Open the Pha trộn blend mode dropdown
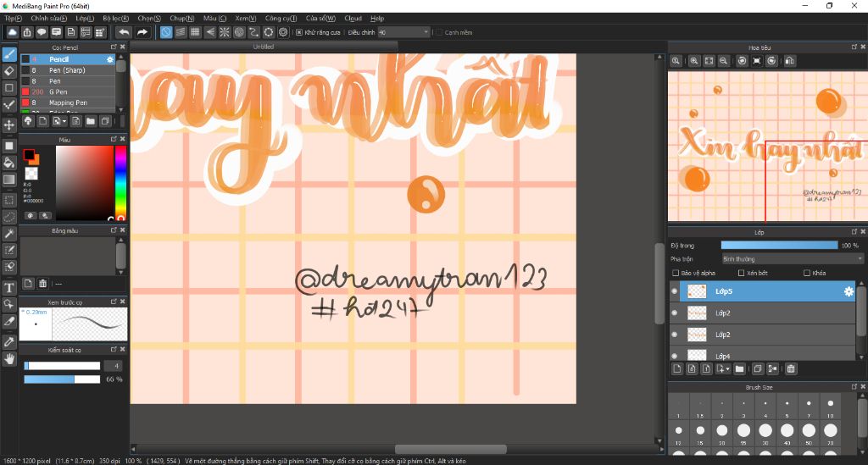The image size is (868, 465). 793,259
